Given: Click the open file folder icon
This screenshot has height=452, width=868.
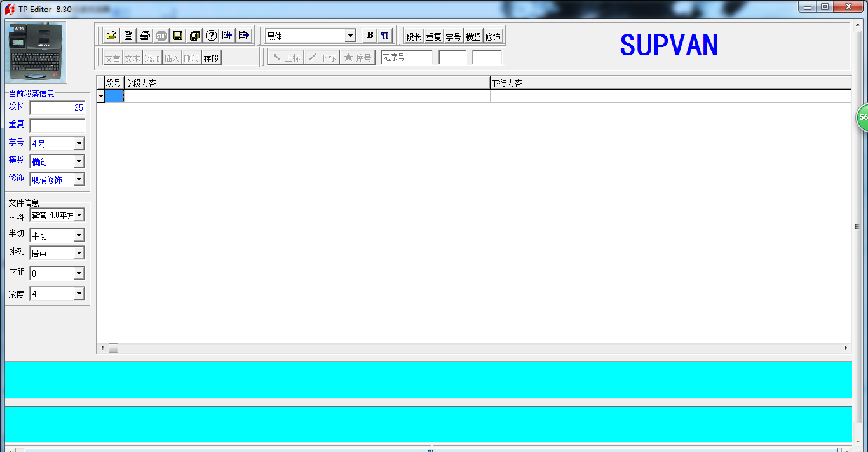Looking at the screenshot, I should pyautogui.click(x=112, y=36).
